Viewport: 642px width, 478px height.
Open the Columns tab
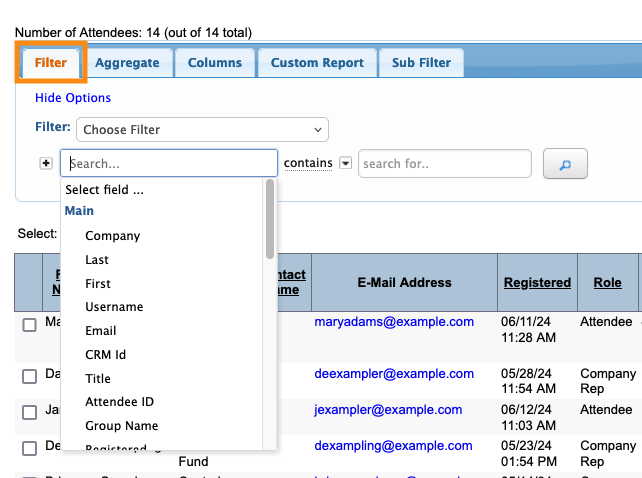coord(215,63)
